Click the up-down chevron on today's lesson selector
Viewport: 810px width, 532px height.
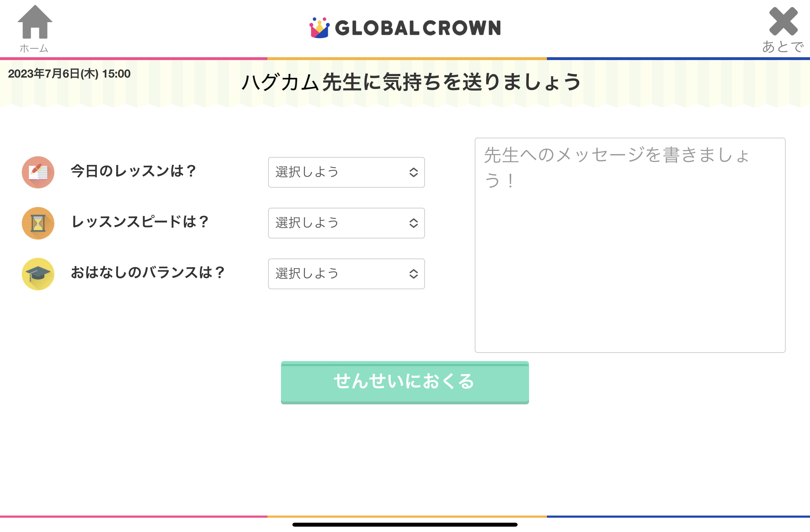[414, 172]
